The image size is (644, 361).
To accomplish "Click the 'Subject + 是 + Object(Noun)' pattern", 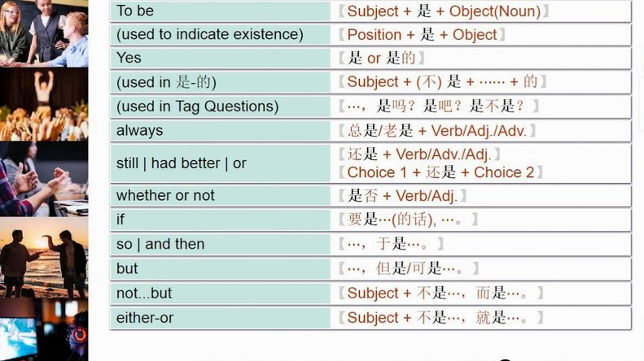I will (x=444, y=11).
